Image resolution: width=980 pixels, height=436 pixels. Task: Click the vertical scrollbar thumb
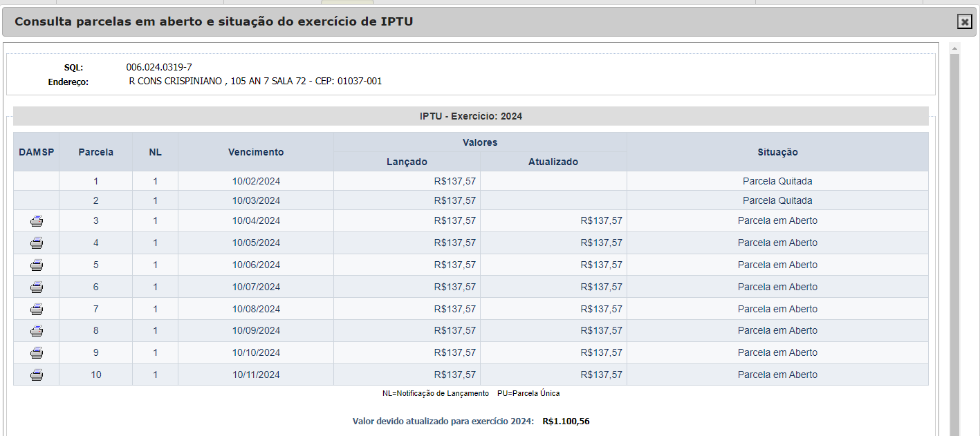tap(954, 242)
